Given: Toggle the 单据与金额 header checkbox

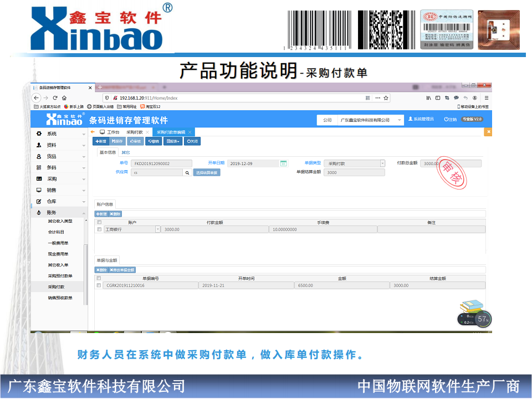Looking at the screenshot, I should [99, 278].
